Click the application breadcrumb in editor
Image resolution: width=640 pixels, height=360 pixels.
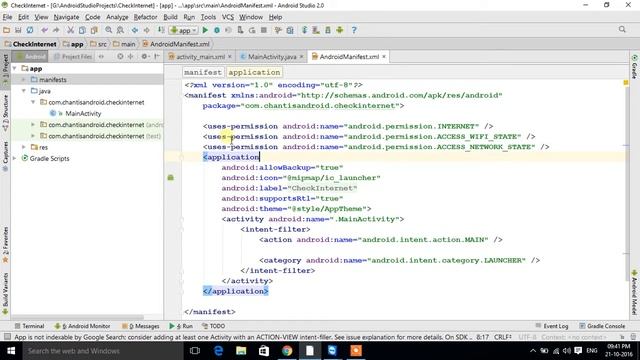[254, 72]
